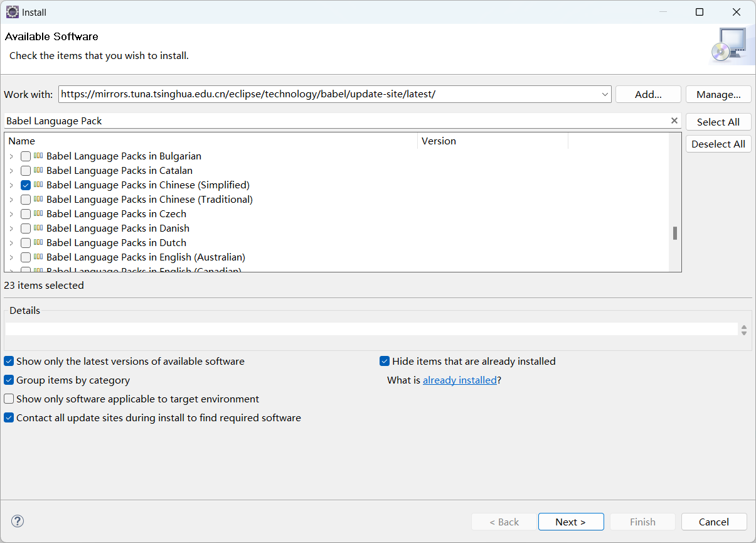
Task: Expand the Bulgarian language pack tree node
Action: pyautogui.click(x=11, y=156)
